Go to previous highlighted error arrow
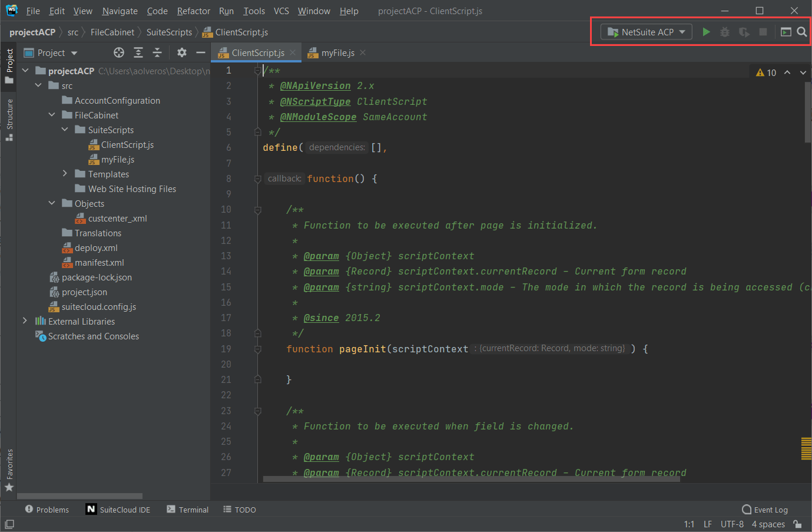This screenshot has width=812, height=532. (787, 72)
